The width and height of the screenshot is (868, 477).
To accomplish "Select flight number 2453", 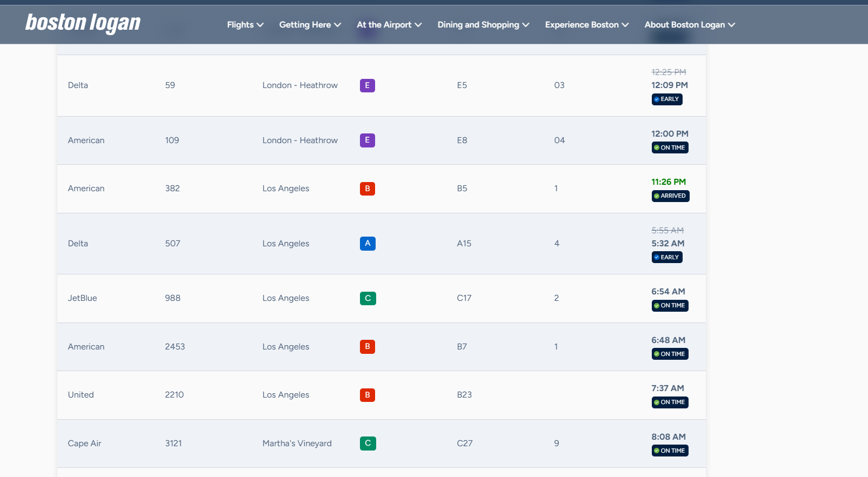I will click(x=175, y=347).
